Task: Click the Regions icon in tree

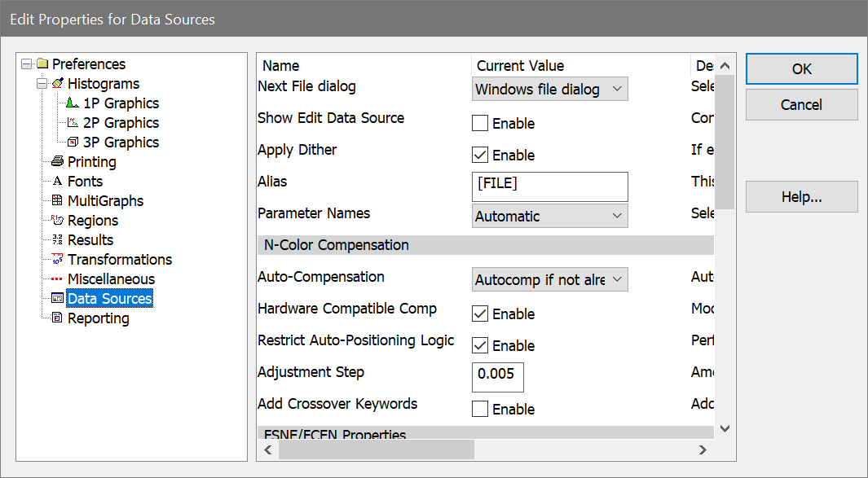Action: pos(57,221)
